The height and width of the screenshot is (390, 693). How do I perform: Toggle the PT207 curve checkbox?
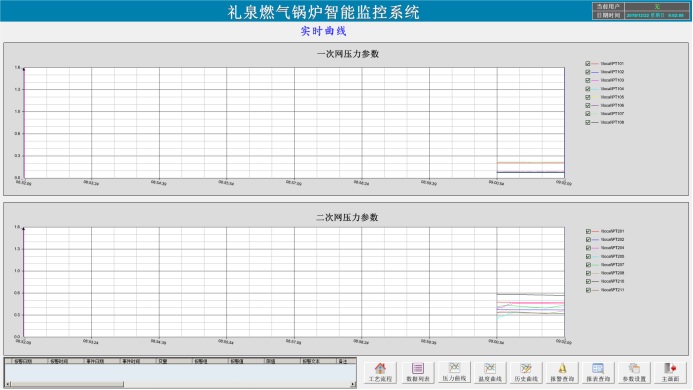pos(588,265)
